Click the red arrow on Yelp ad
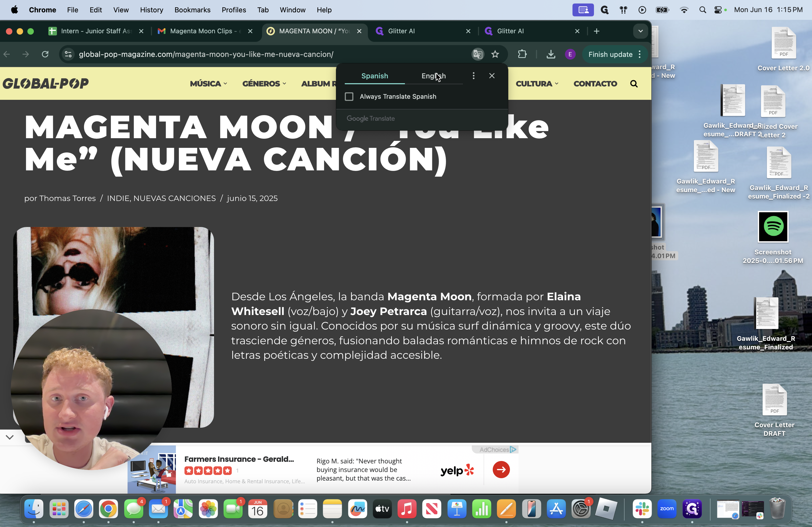Image resolution: width=812 pixels, height=527 pixels. [x=501, y=469]
